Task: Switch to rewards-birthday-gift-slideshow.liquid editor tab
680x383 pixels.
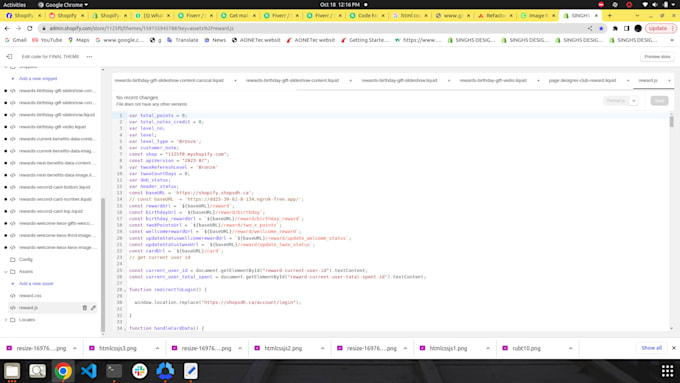Action: pyautogui.click(x=399, y=81)
